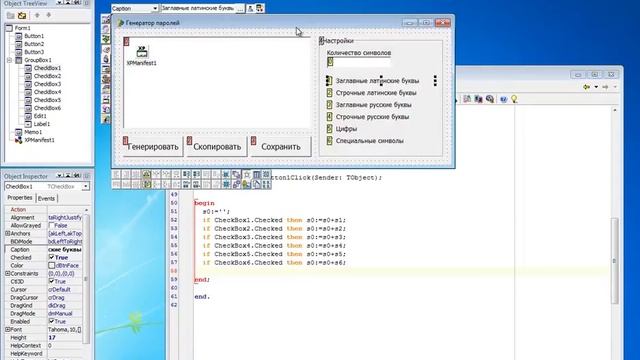Click the Caption value field at top
This screenshot has width=640, height=360.
coord(198,8)
